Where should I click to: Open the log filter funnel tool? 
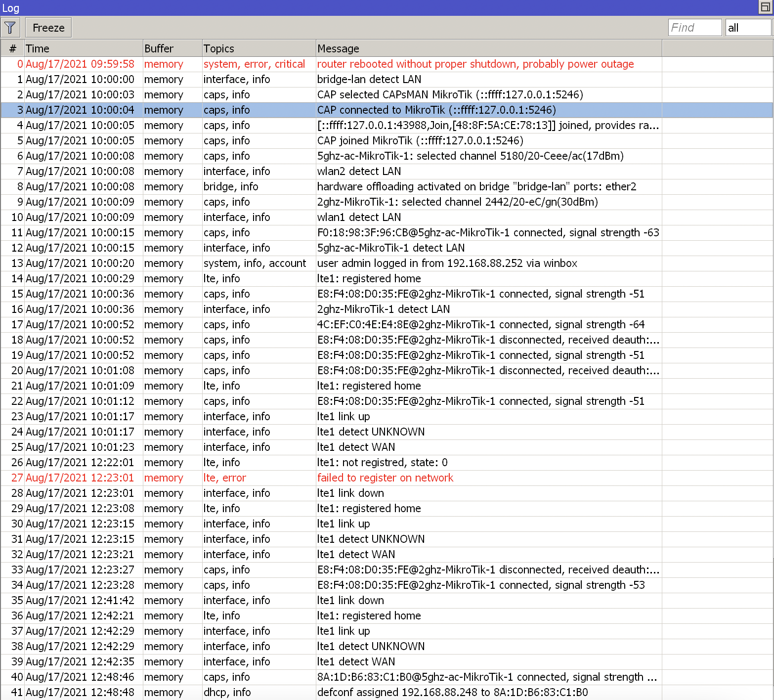pos(10,27)
